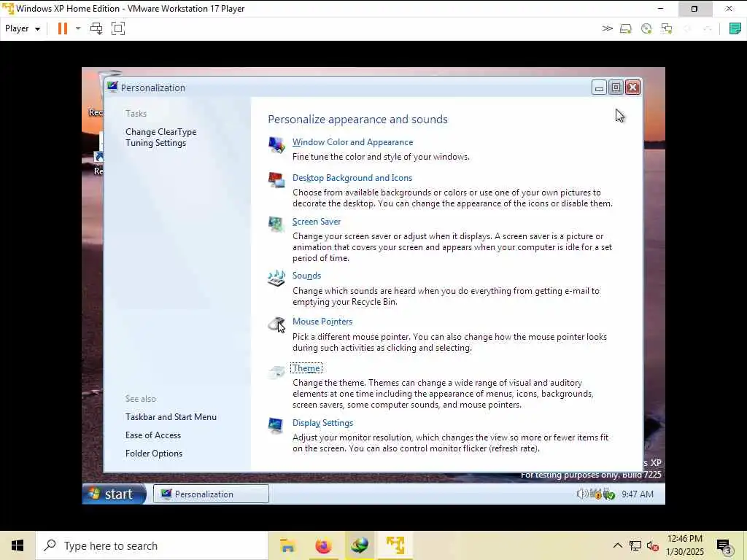Screen dimensions: 747x560
Task: Click the Screen Saver monitor icon
Action: [276, 224]
